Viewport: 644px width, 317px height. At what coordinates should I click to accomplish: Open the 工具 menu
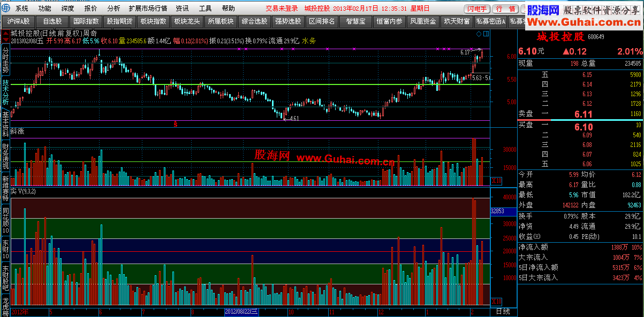tap(205, 9)
